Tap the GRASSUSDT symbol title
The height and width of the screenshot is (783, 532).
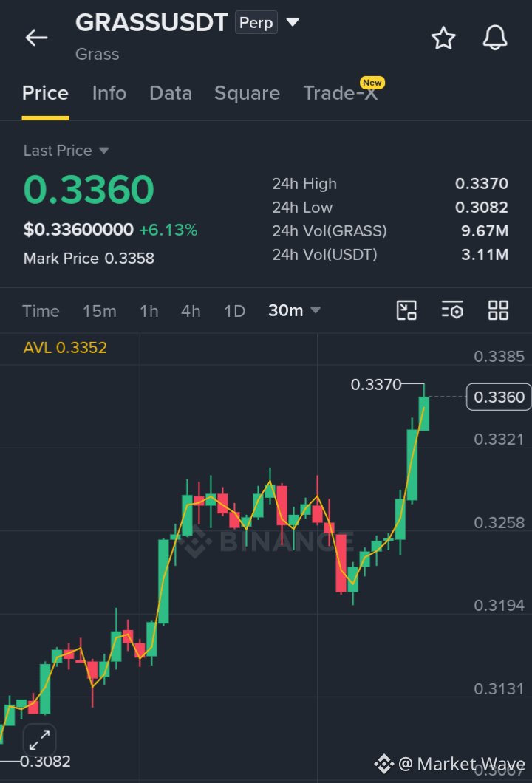[x=151, y=22]
